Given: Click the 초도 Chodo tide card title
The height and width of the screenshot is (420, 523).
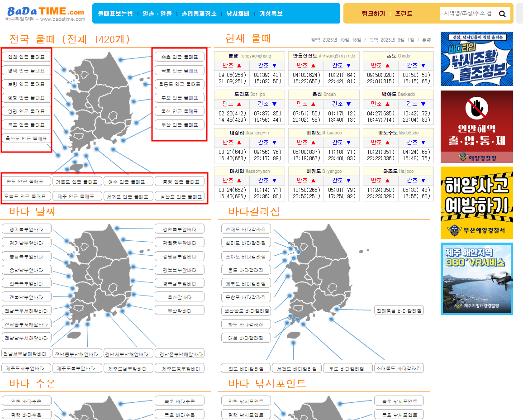Looking at the screenshot, I should point(398,56).
